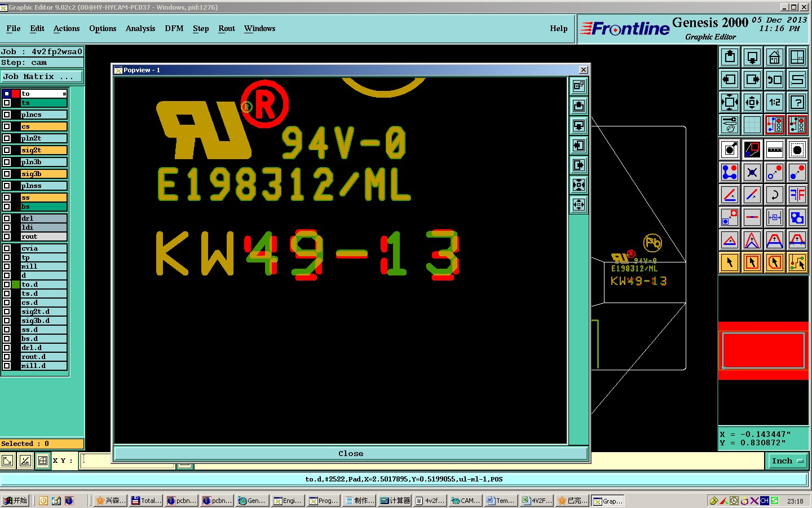This screenshot has height=508, width=812.
Task: Open the Actions menu
Action: pyautogui.click(x=67, y=29)
